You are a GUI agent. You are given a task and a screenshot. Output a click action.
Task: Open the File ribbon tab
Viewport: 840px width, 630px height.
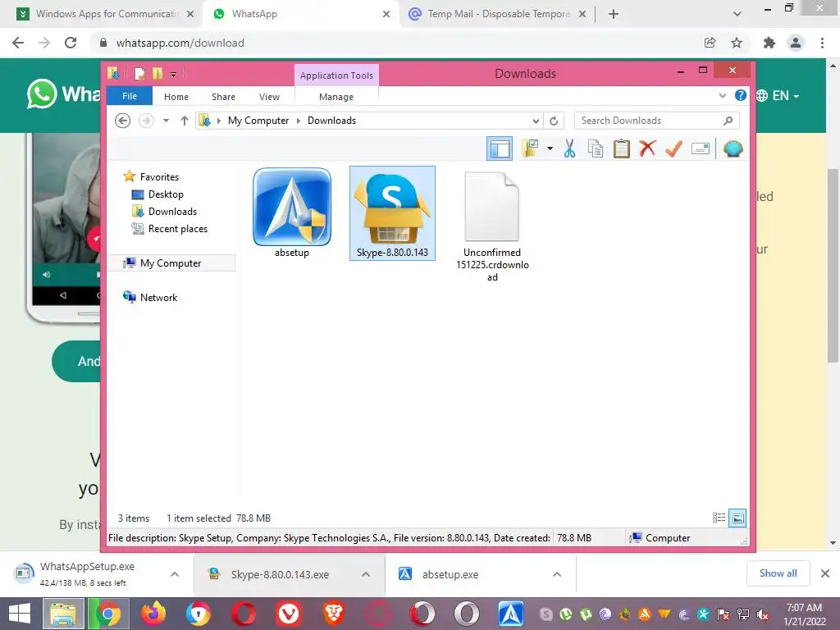(130, 96)
